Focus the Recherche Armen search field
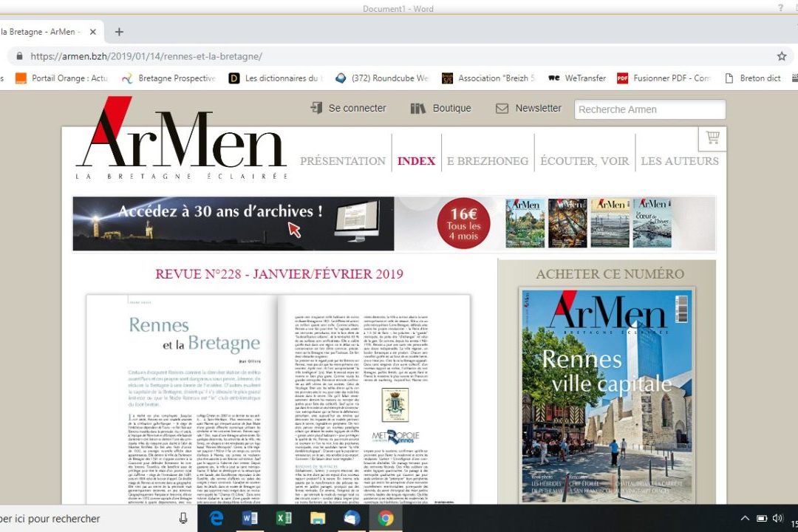This screenshot has height=532, width=798. (x=650, y=109)
